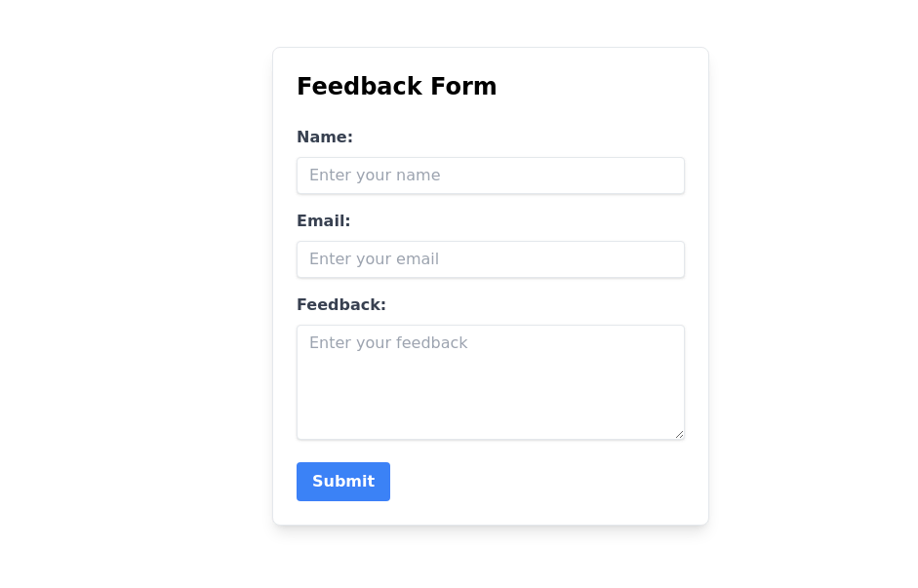
Task: Click the "Enter your email" placeholder text
Action: (374, 259)
